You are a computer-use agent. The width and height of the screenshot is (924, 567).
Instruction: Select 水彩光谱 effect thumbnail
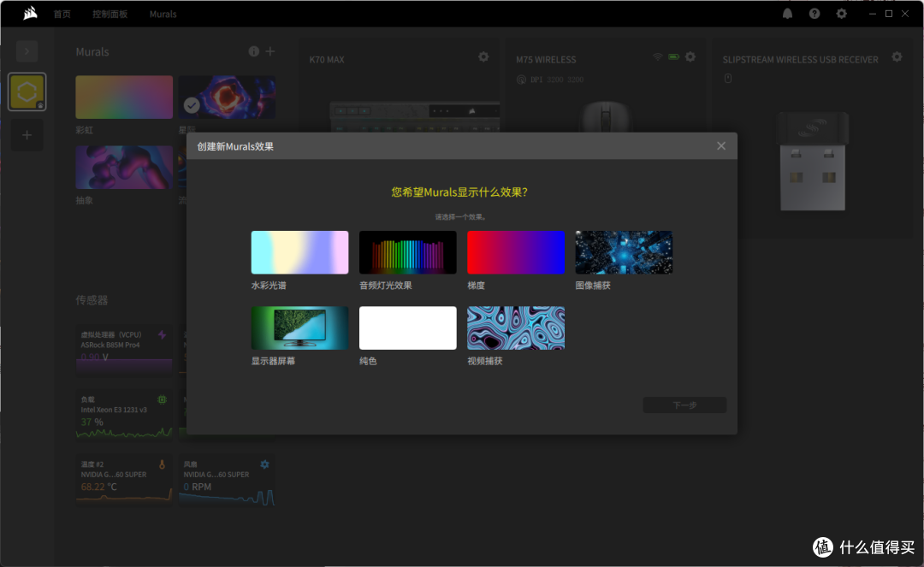point(299,252)
